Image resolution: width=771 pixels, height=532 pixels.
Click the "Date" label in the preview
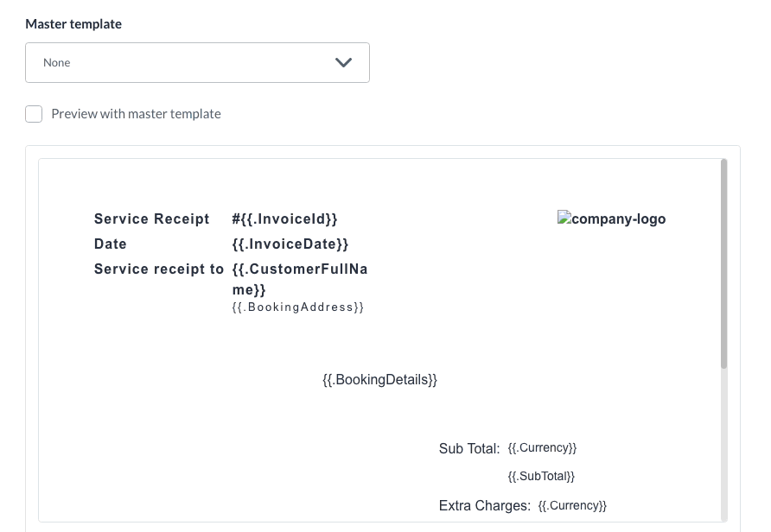click(111, 244)
